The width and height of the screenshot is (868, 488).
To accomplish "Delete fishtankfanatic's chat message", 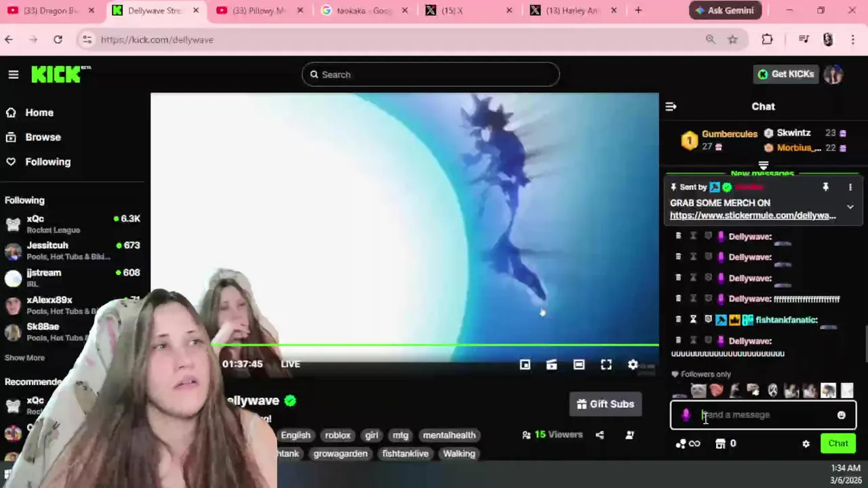I will [x=678, y=319].
